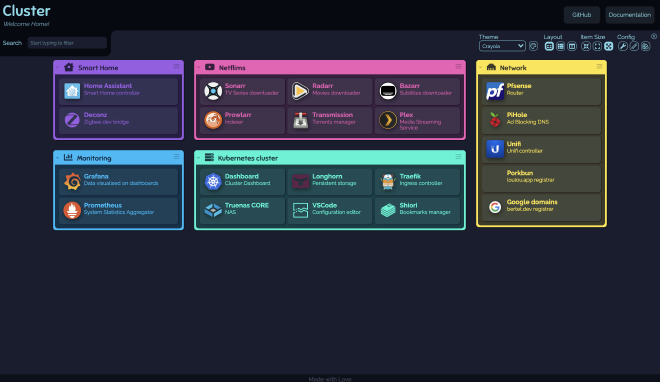This screenshot has height=382, width=660.
Task: Open the Home Assistant tile icon
Action: pos(72,91)
